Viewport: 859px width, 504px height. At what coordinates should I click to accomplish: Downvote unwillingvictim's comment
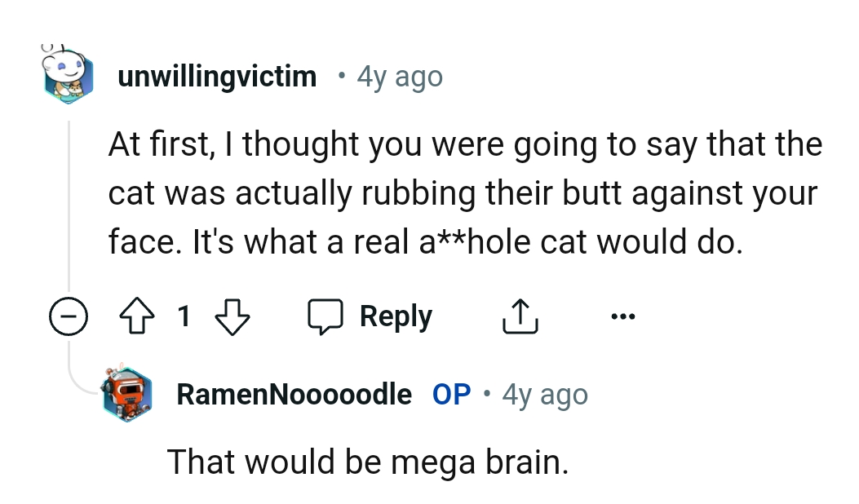click(x=232, y=316)
